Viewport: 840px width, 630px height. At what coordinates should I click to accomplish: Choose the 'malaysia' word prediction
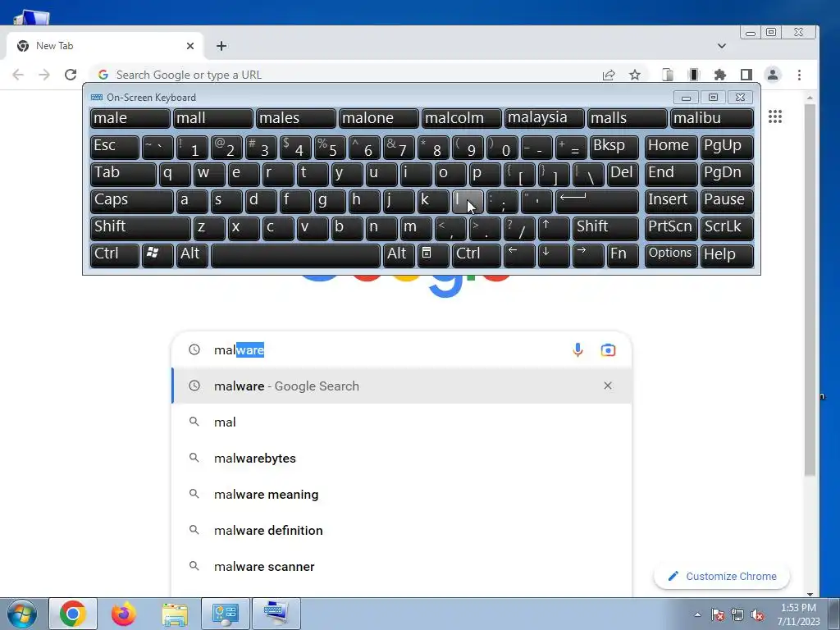click(x=545, y=118)
